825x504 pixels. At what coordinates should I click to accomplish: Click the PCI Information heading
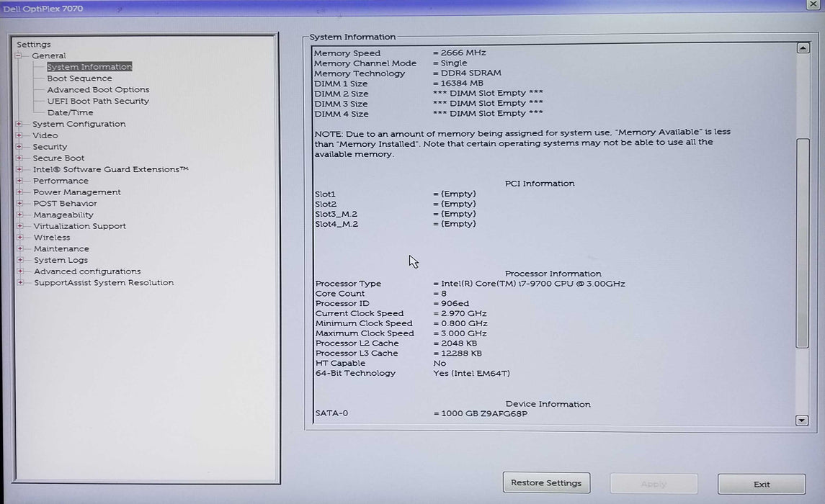[540, 184]
